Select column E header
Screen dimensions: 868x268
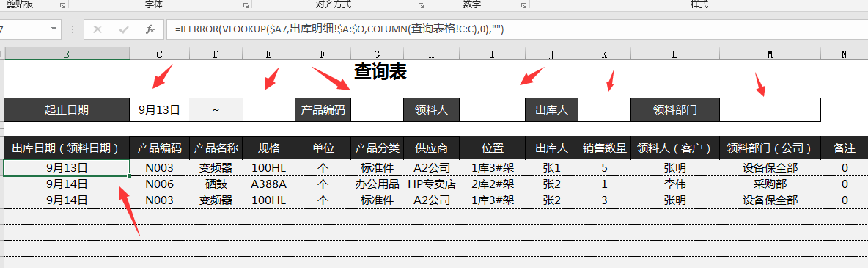(x=269, y=54)
